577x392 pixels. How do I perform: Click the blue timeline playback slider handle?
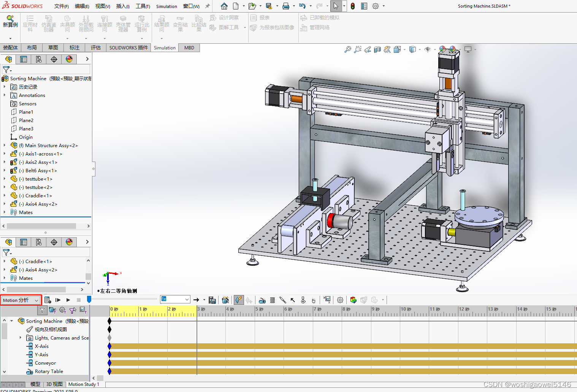89,300
